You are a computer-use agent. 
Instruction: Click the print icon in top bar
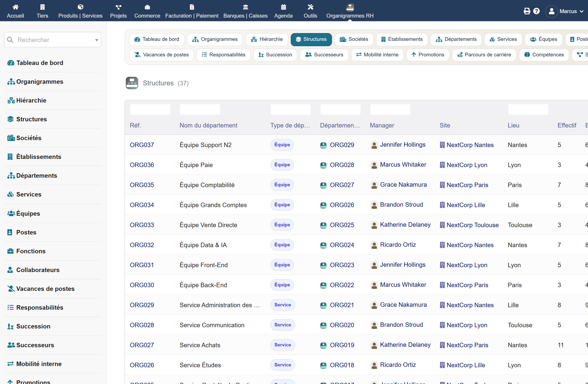point(527,11)
